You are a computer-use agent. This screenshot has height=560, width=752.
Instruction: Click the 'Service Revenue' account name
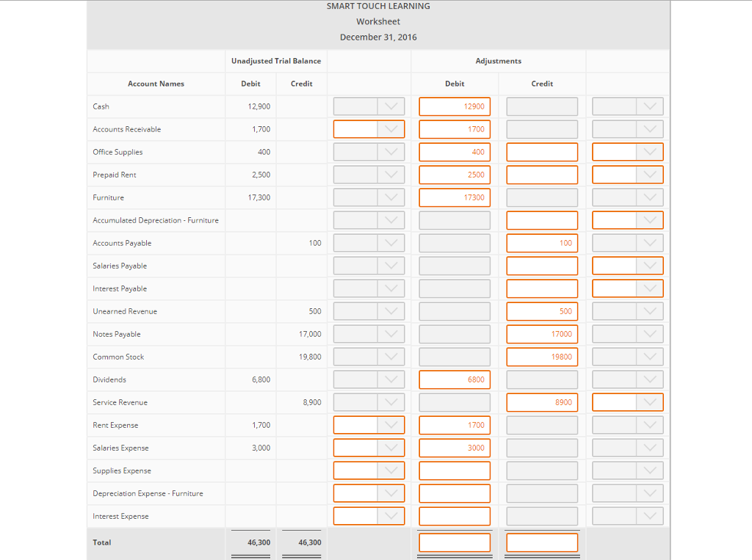[x=120, y=402]
